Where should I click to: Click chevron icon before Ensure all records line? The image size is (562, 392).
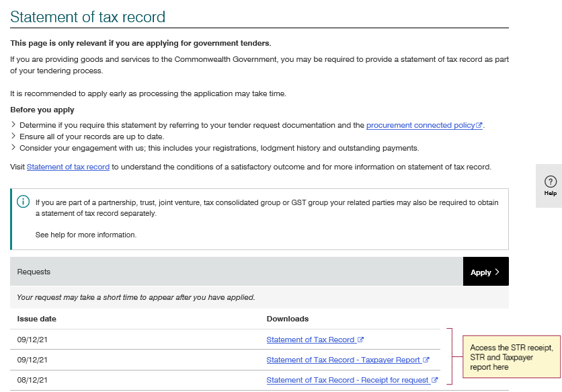[x=13, y=136]
